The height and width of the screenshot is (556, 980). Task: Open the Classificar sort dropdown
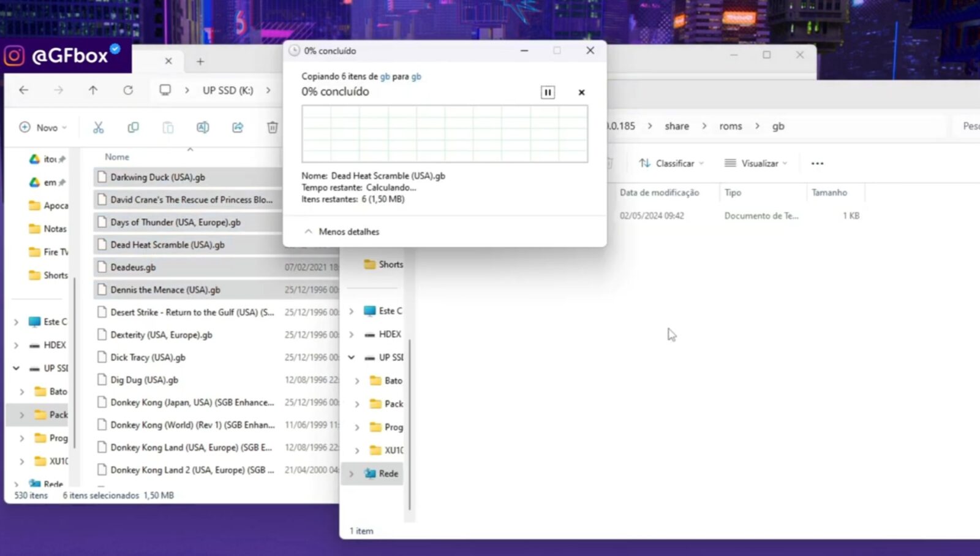click(671, 164)
